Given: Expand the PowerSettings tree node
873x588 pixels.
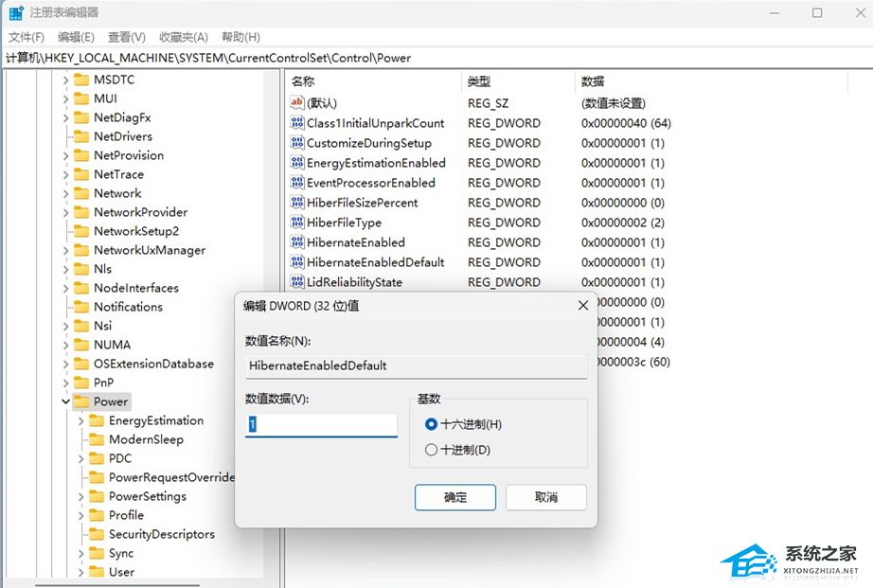Looking at the screenshot, I should tap(80, 496).
